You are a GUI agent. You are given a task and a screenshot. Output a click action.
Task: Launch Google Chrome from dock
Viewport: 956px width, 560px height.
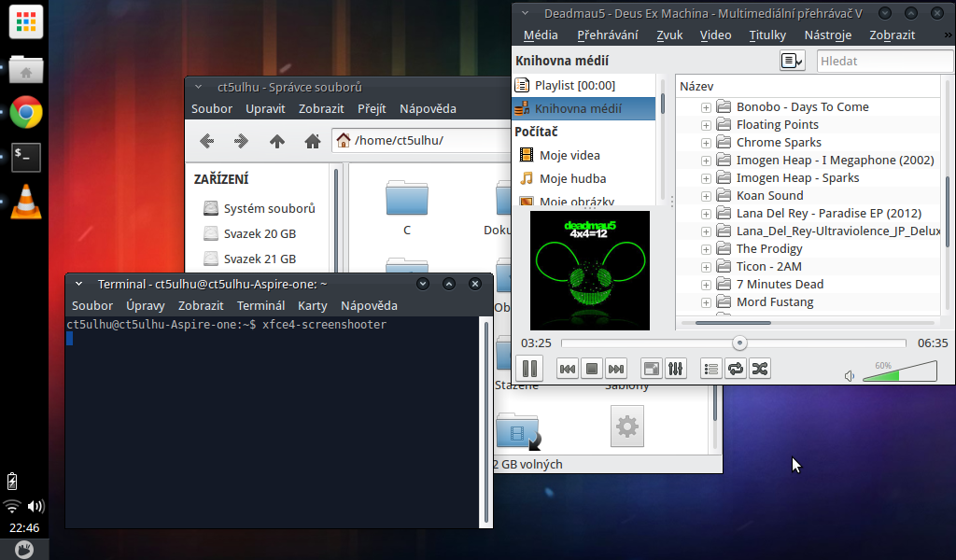tap(25, 112)
